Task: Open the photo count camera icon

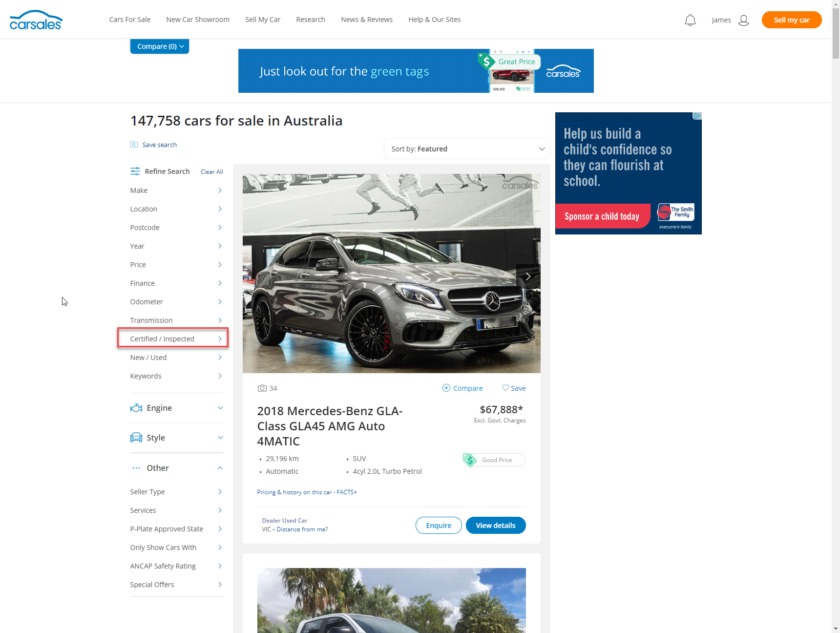Action: point(262,388)
